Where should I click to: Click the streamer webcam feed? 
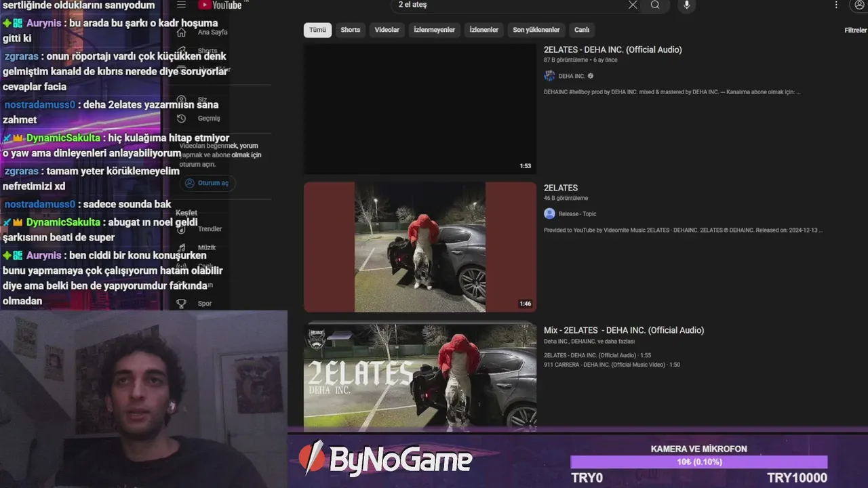click(x=144, y=399)
